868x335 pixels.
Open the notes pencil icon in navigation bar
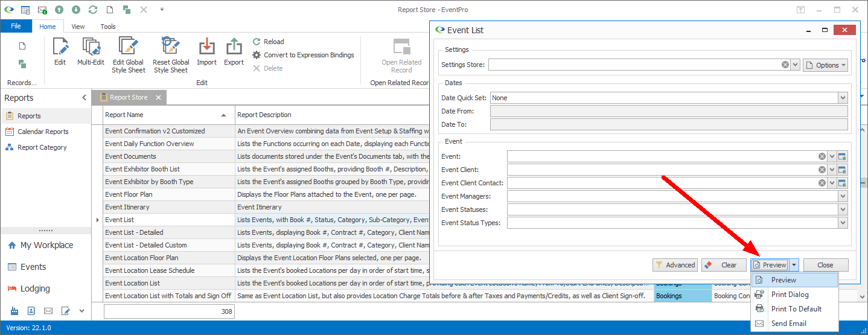point(65,311)
